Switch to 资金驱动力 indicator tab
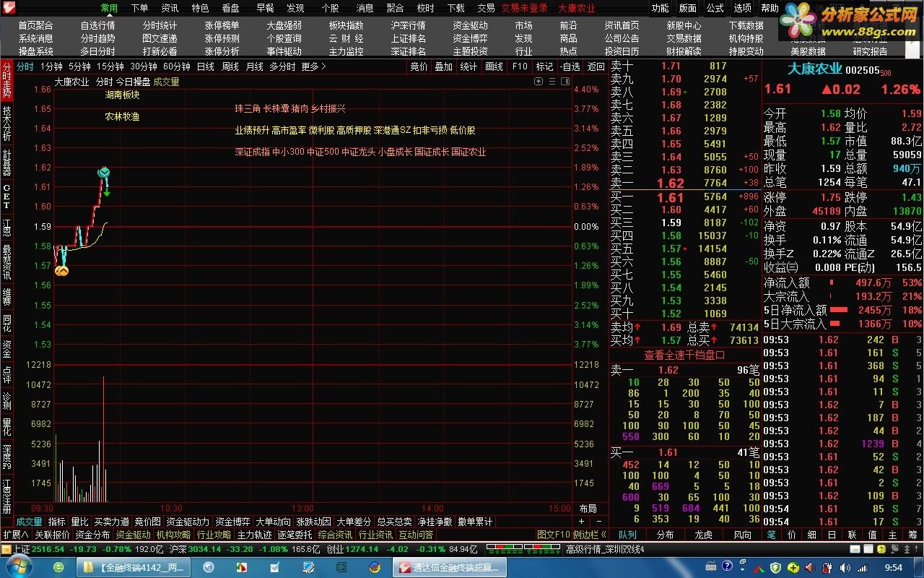The width and height of the screenshot is (924, 578). 188,522
